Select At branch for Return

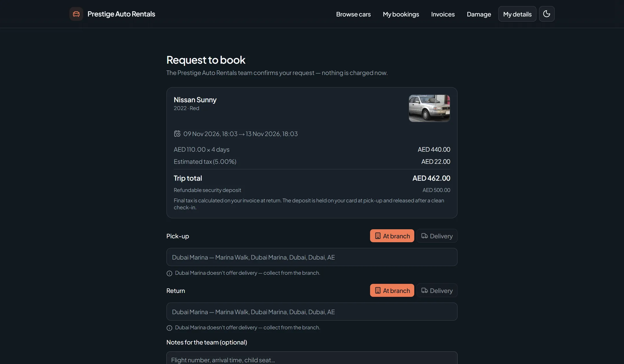coord(392,290)
